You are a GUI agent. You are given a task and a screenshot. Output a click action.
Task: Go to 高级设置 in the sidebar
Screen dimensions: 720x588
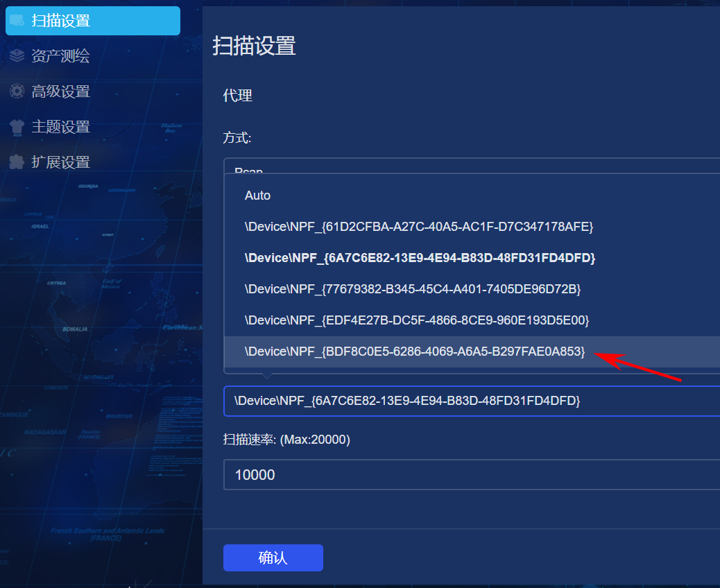tap(60, 92)
